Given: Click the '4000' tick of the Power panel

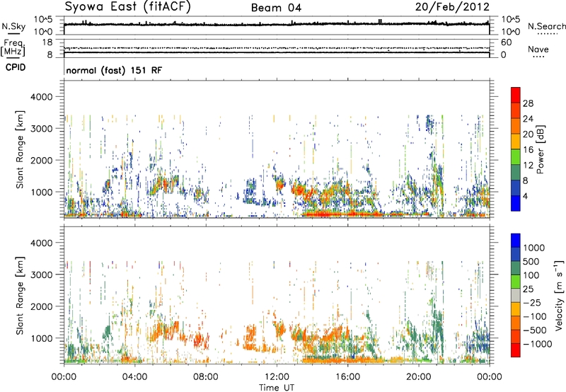Looking at the screenshot, I should point(42,97).
